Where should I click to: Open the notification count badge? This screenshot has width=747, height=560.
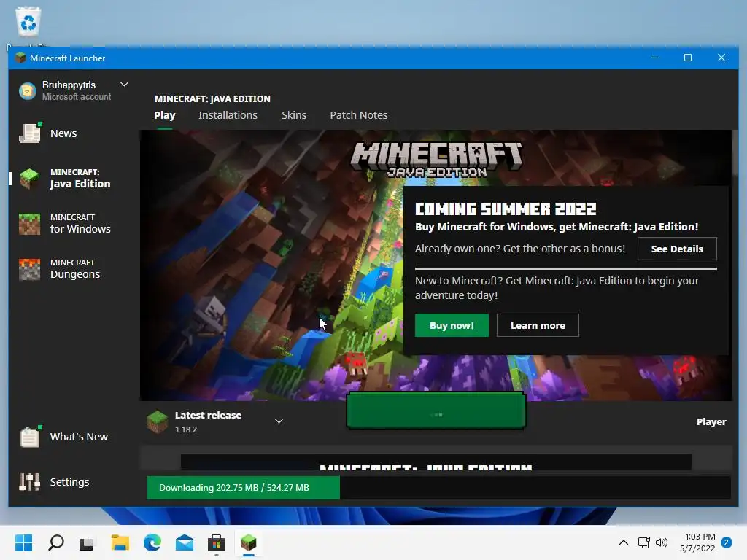(727, 542)
